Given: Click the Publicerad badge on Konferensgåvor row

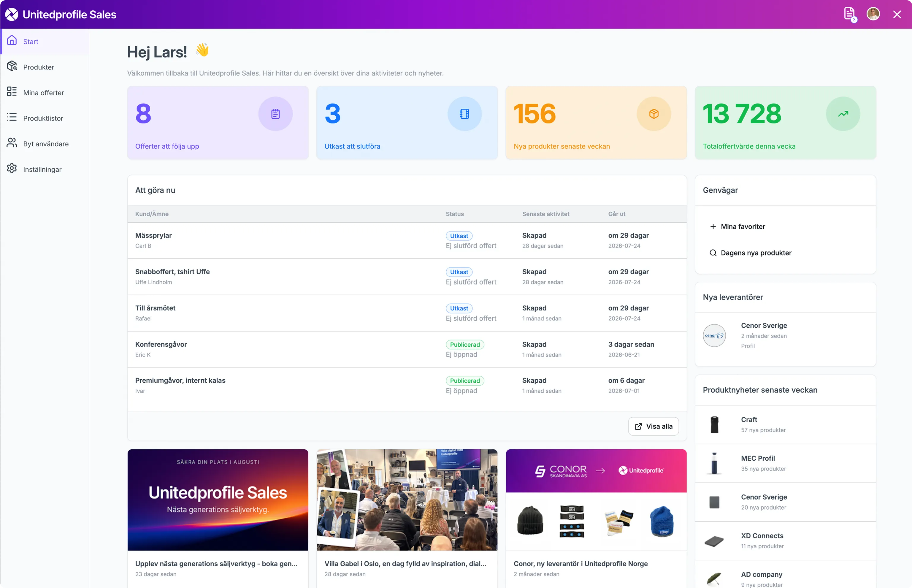Looking at the screenshot, I should 465,344.
